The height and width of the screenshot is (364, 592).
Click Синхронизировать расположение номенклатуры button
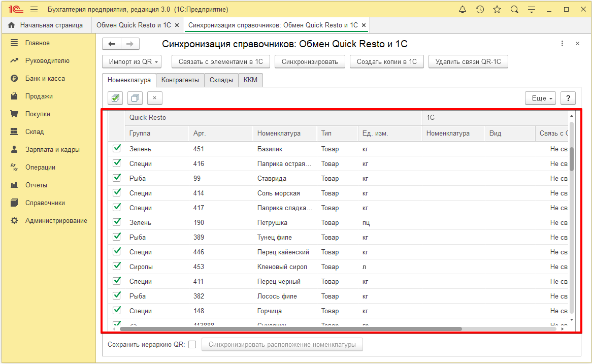click(282, 344)
